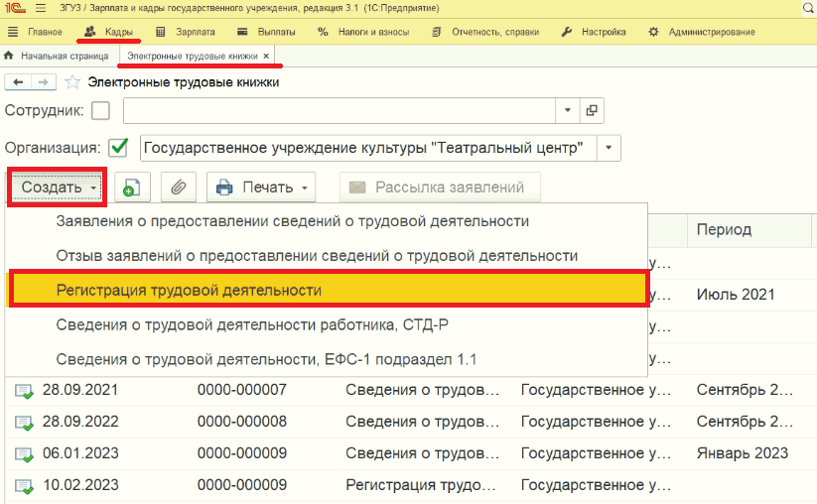Click the Сотрудник input field
Screen dimensions: 817x504
[x=340, y=110]
